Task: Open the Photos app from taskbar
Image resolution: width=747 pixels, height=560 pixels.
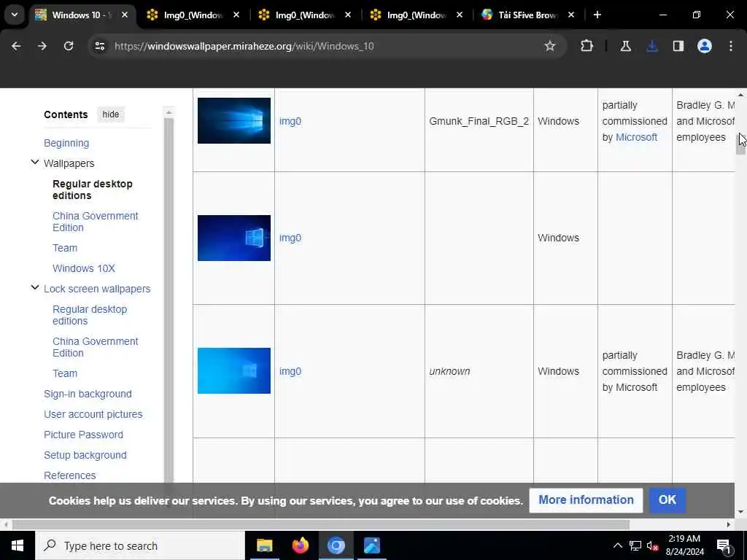Action: (x=371, y=545)
